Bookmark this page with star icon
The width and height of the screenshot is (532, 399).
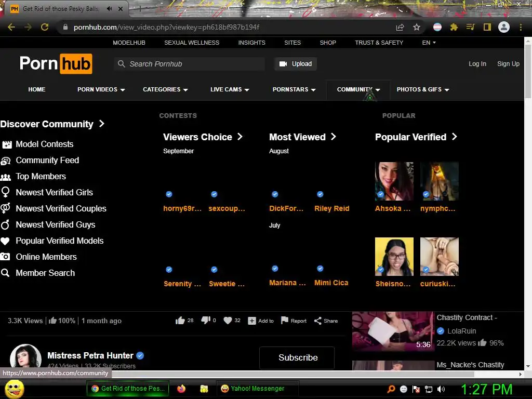click(x=417, y=27)
